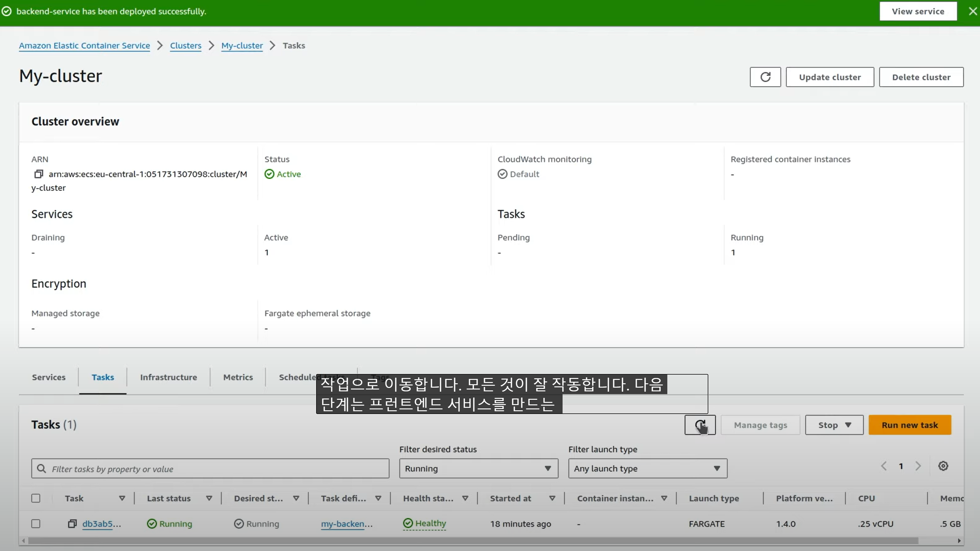Viewport: 980px width, 551px height.
Task: Open My-cluster breadcrumb link
Action: pos(242,46)
